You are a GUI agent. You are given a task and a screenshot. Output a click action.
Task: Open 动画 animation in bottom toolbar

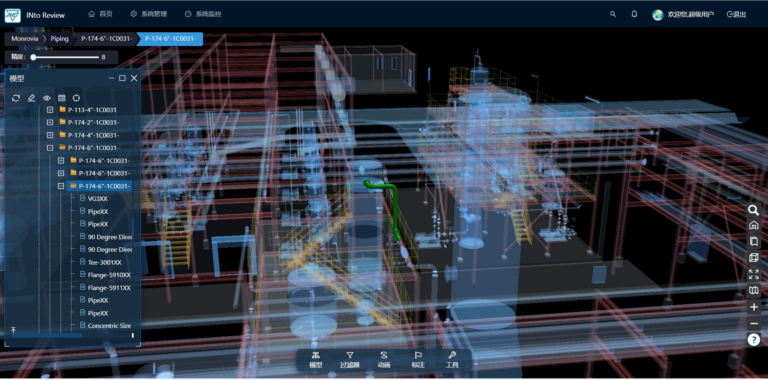(384, 360)
